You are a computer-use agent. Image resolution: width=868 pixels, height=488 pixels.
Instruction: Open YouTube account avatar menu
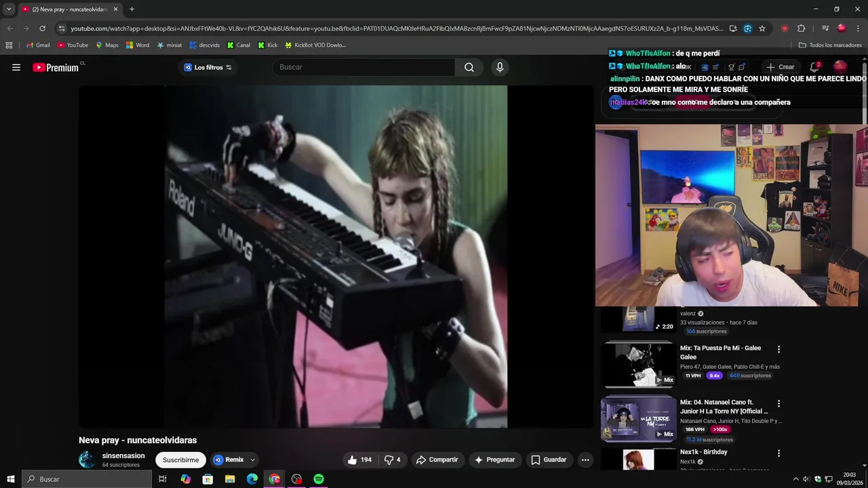tap(840, 67)
